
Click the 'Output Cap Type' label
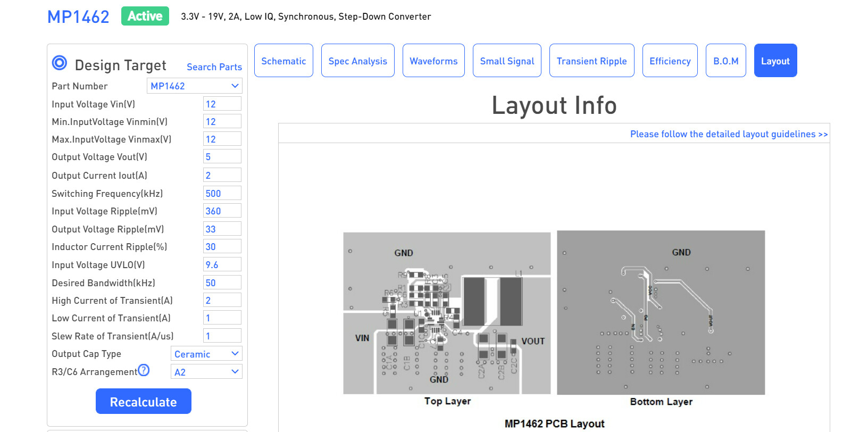86,354
